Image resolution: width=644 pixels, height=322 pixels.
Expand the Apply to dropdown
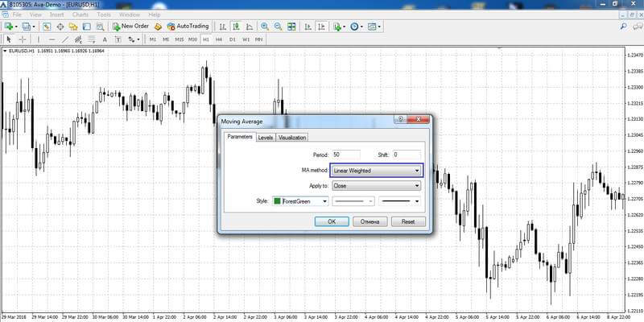point(376,186)
